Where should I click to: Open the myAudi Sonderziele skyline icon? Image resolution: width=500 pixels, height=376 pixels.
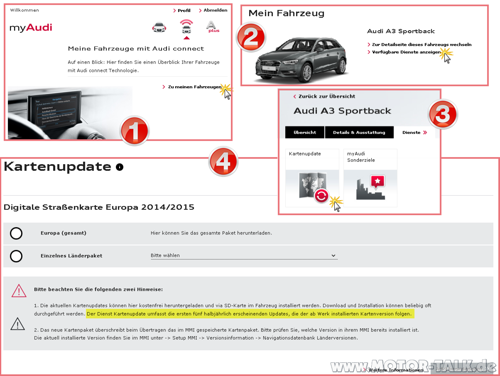371,188
